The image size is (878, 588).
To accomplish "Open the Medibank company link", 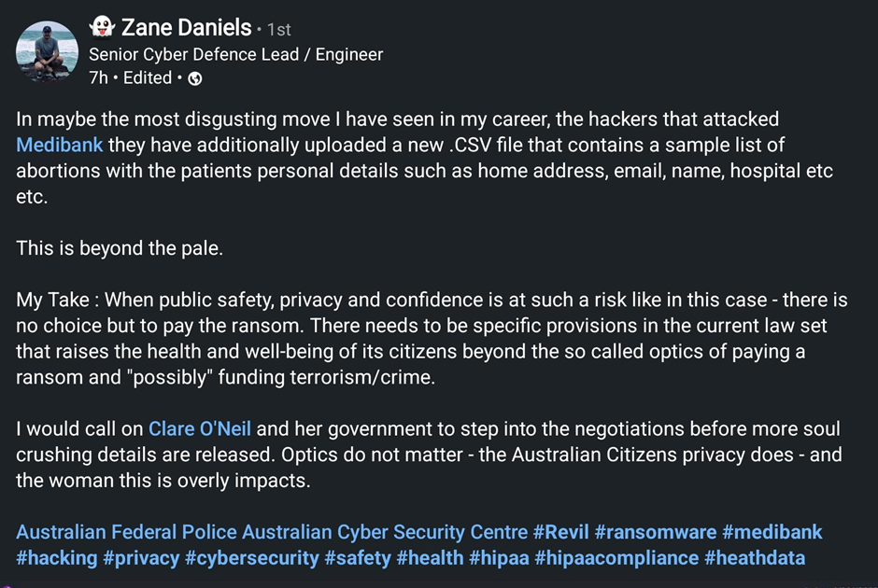I will pyautogui.click(x=60, y=146).
